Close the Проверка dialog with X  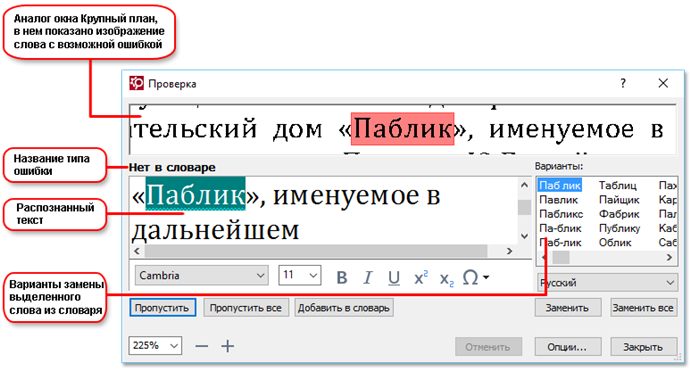click(663, 83)
